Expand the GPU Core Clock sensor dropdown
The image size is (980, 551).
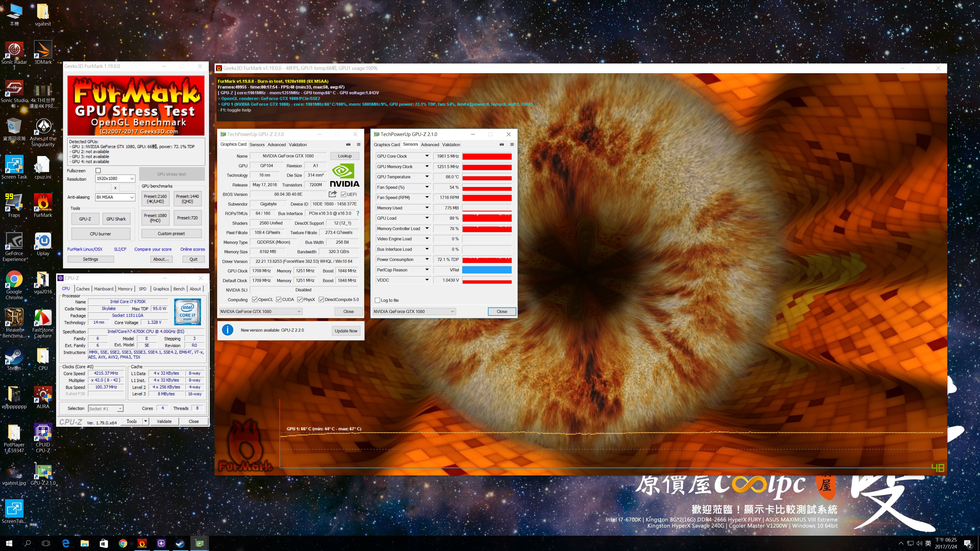click(427, 156)
